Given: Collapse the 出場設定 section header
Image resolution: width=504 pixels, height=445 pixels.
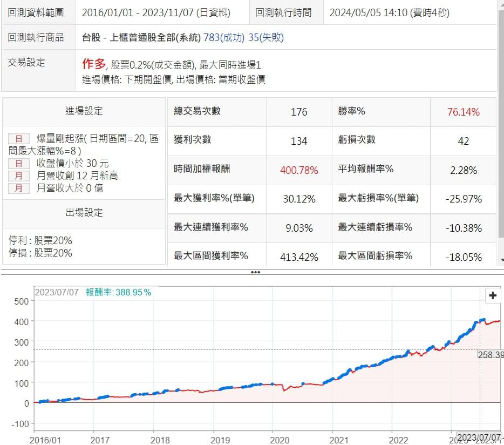Looking at the screenshot, I should (84, 213).
